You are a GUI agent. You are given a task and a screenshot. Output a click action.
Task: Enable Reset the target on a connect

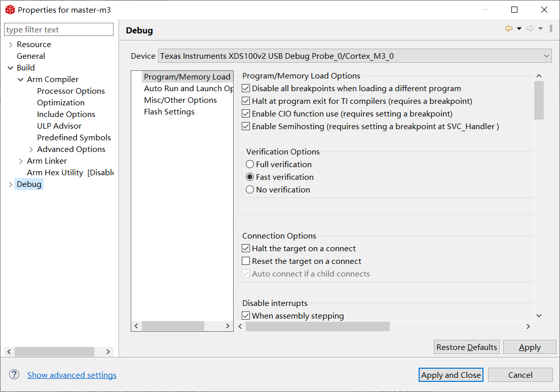[246, 261]
